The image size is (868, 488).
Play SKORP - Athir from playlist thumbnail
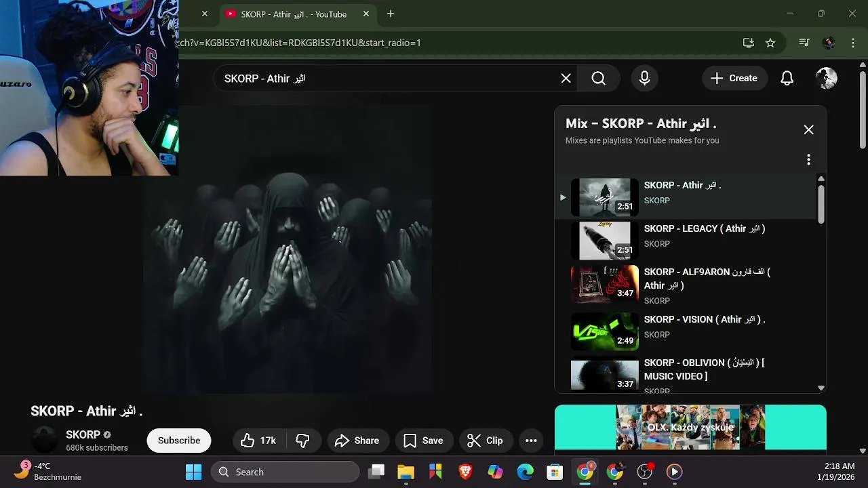pos(605,197)
